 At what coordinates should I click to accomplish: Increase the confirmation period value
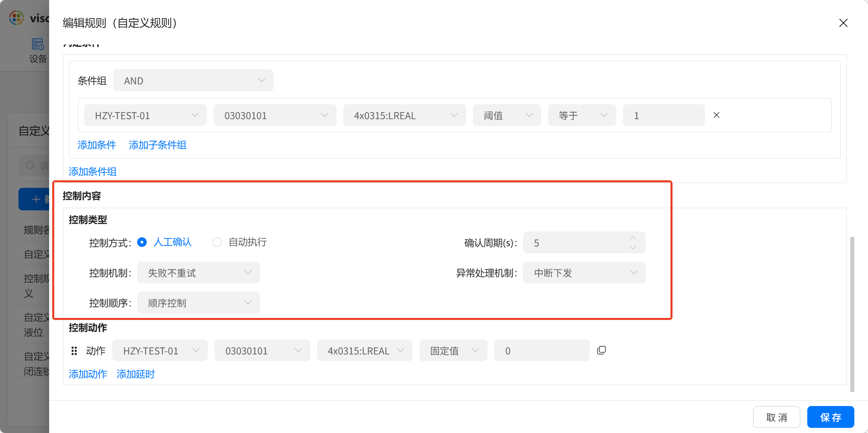point(633,238)
